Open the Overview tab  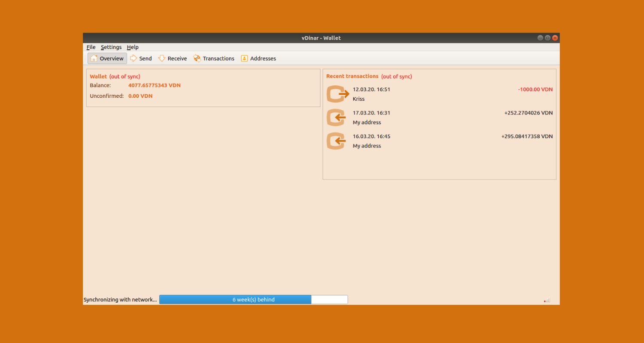107,58
